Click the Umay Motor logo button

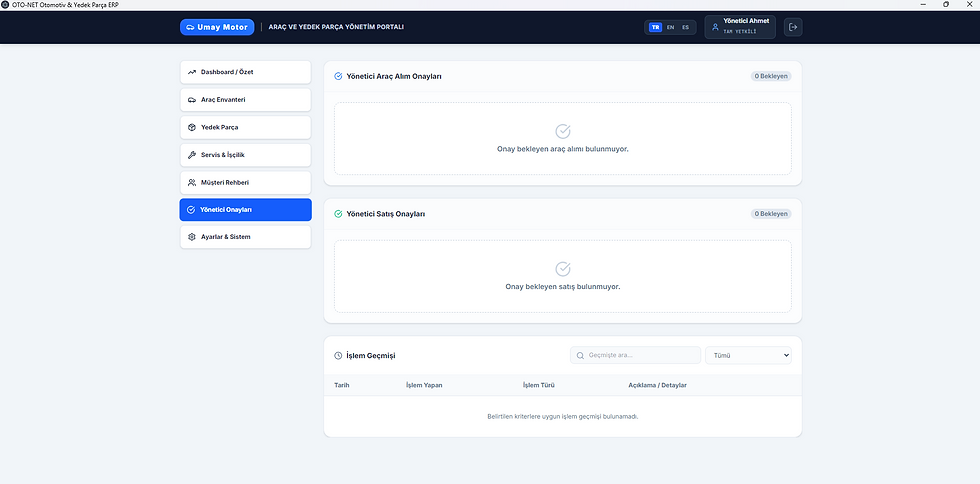217,27
